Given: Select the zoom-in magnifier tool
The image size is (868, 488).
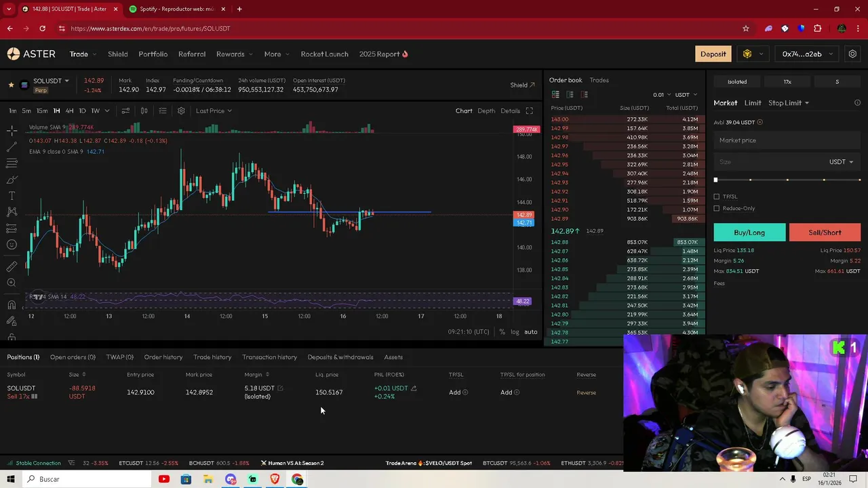Looking at the screenshot, I should [x=12, y=283].
